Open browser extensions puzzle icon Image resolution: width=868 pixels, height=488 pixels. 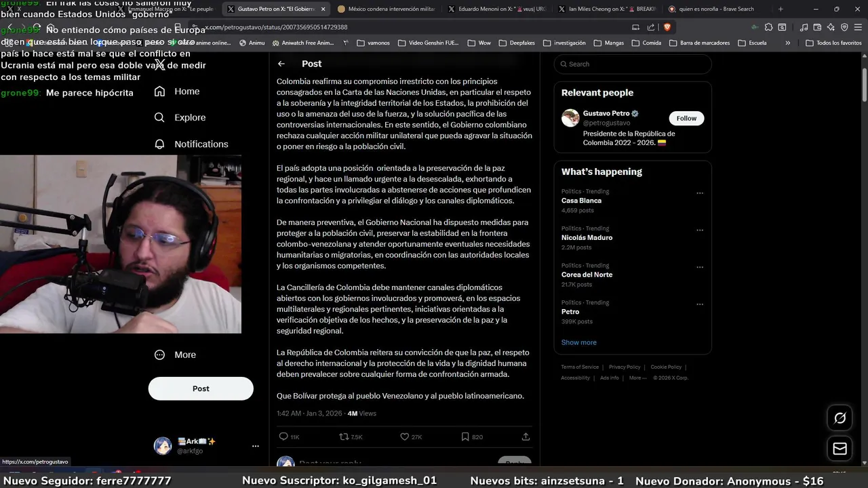[768, 27]
